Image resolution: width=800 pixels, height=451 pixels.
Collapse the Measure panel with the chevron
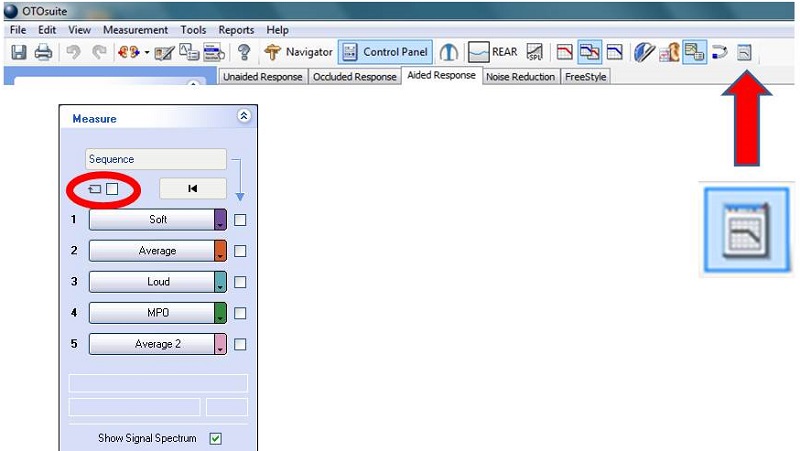(x=244, y=116)
